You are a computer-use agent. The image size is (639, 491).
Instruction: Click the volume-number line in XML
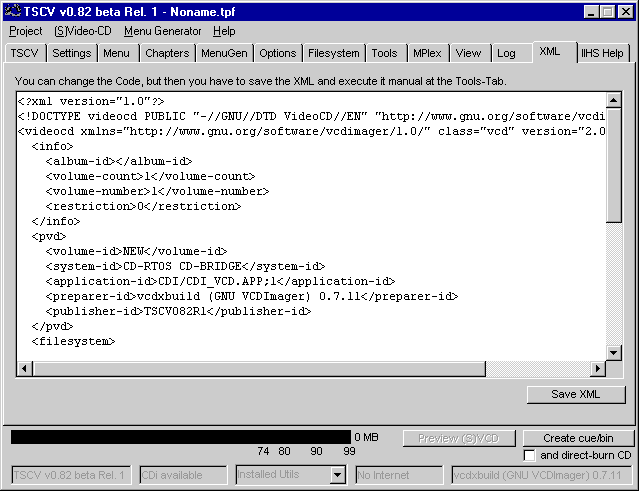(157, 192)
